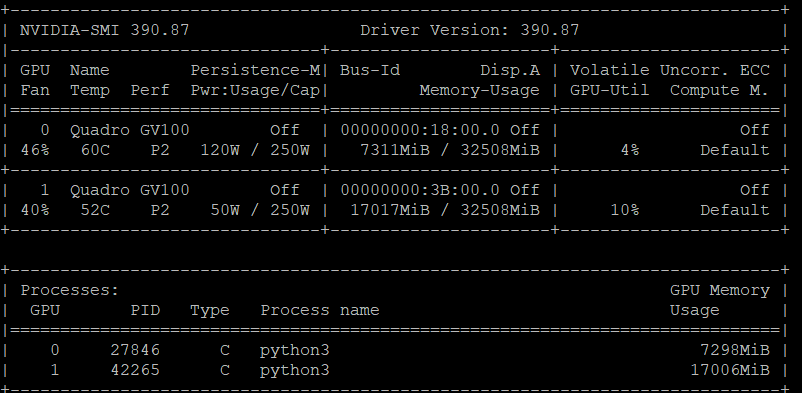The image size is (802, 393).
Task: Click the 10% GPU utilization value
Action: [625, 210]
